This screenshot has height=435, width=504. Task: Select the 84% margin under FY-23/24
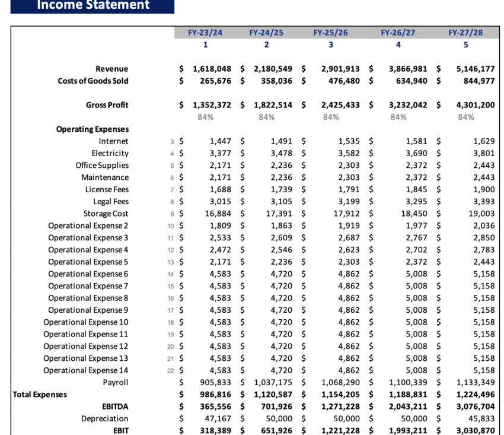[x=205, y=116]
